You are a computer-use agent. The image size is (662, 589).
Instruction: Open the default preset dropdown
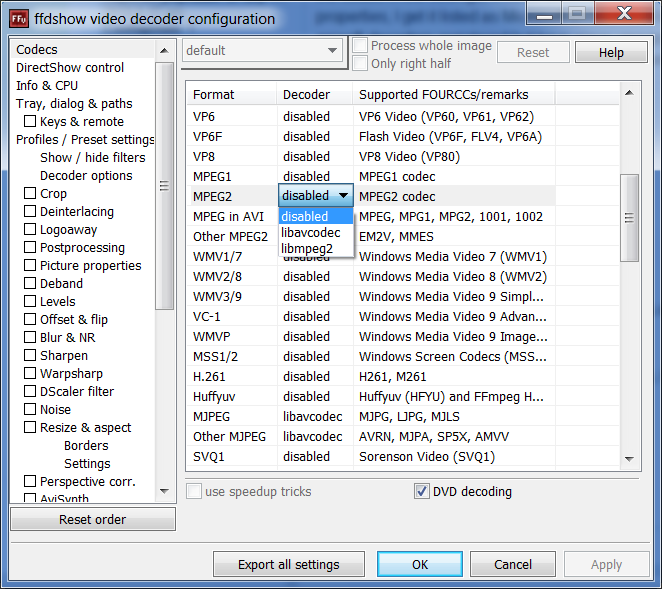(262, 51)
